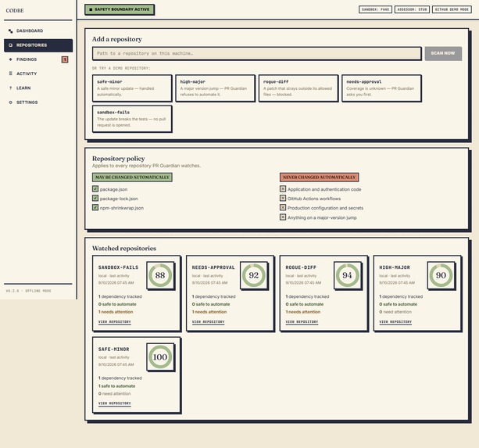479x448 pixels.
Task: Open the Learn page
Action: click(x=38, y=88)
